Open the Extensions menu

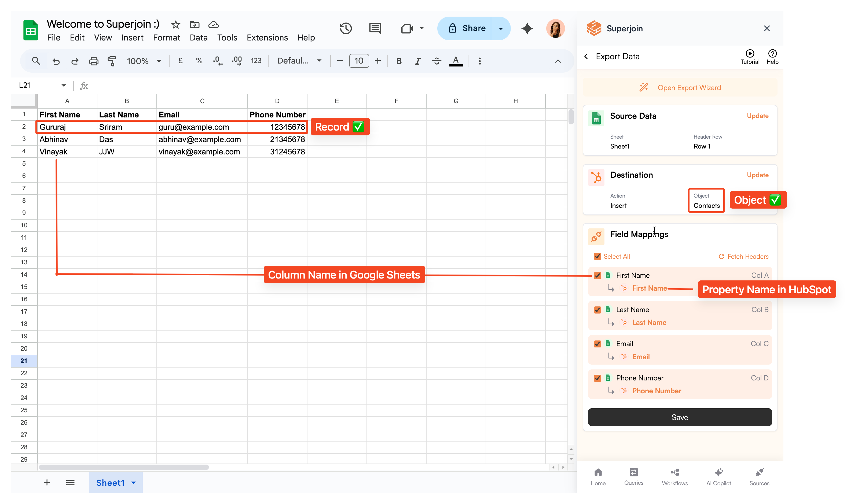pos(267,38)
